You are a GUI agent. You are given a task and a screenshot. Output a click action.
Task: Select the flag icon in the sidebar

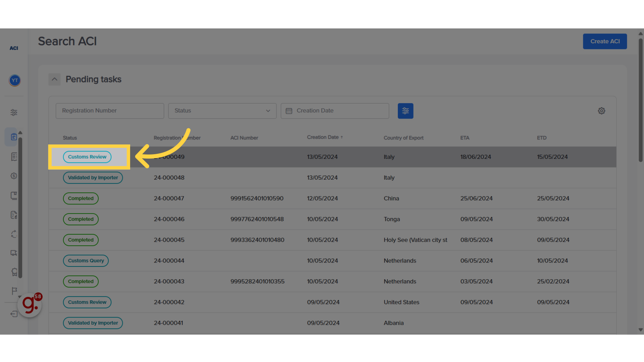[x=14, y=291]
